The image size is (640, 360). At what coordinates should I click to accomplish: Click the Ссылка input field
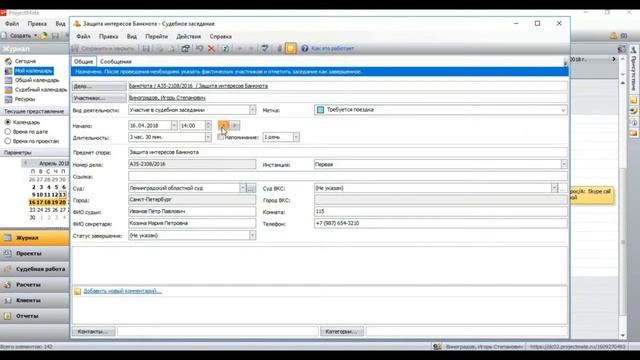click(x=348, y=176)
